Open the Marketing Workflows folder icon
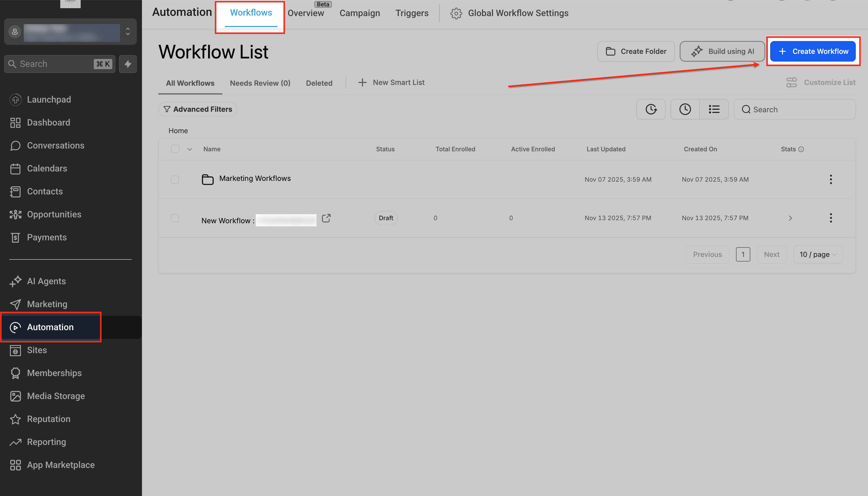The image size is (868, 496). click(208, 179)
